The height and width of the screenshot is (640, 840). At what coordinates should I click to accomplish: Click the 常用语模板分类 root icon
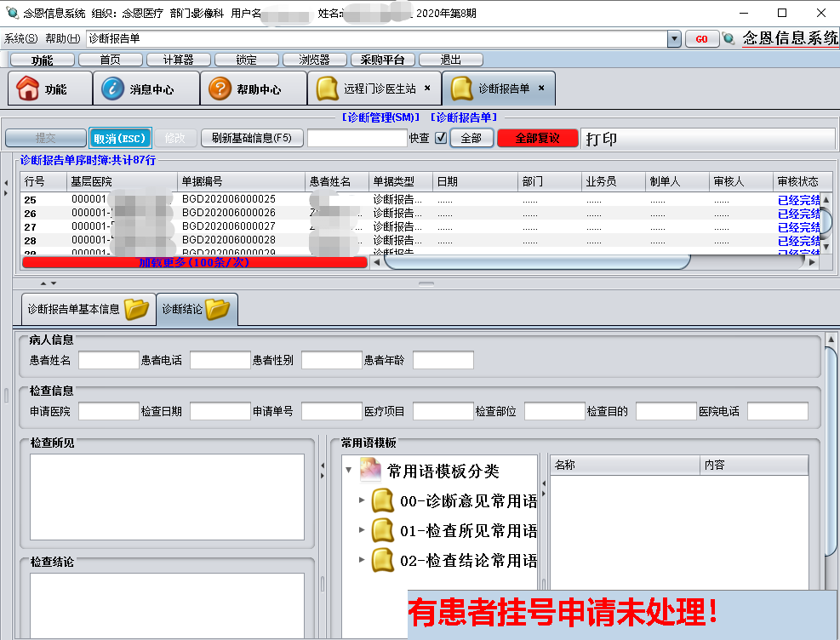pyautogui.click(x=370, y=470)
